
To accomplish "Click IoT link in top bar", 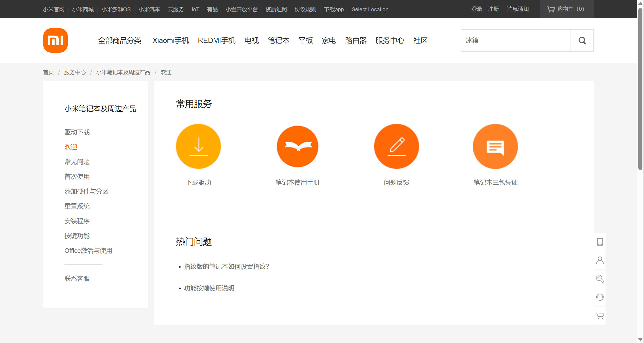I will [x=195, y=9].
